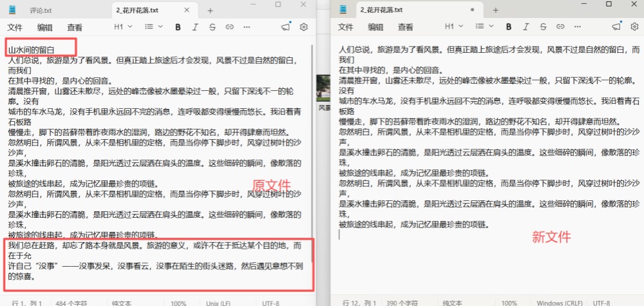Insert a link in right window

click(x=560, y=26)
